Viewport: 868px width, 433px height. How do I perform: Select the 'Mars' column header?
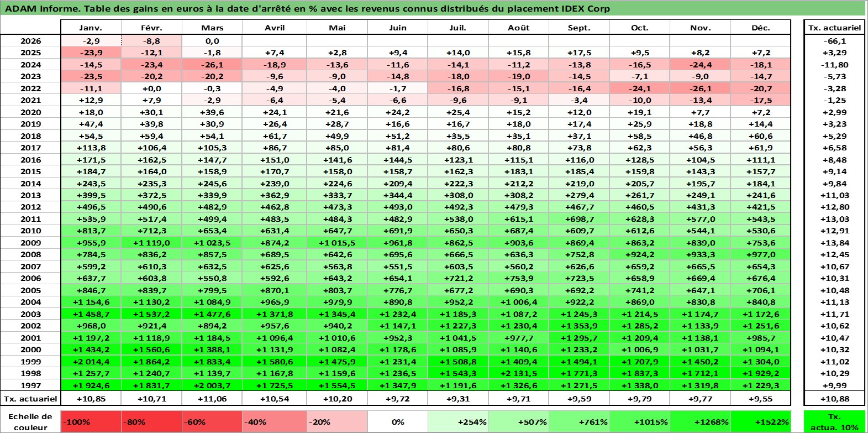click(212, 28)
